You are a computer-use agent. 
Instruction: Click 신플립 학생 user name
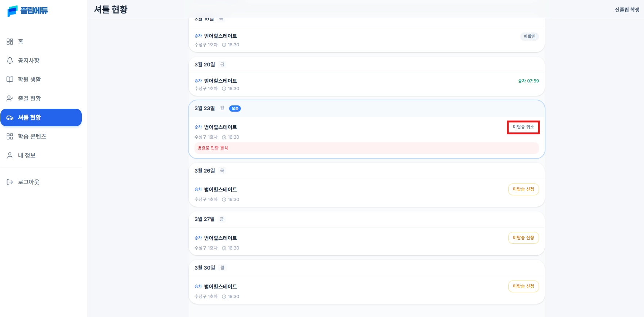click(627, 10)
